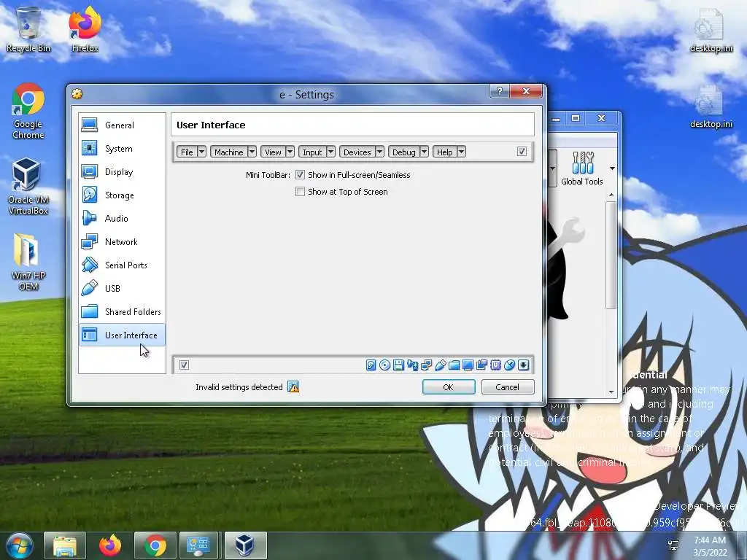Screen dimensions: 747x560
Task: Enable Show at Top of Screen
Action: (300, 192)
